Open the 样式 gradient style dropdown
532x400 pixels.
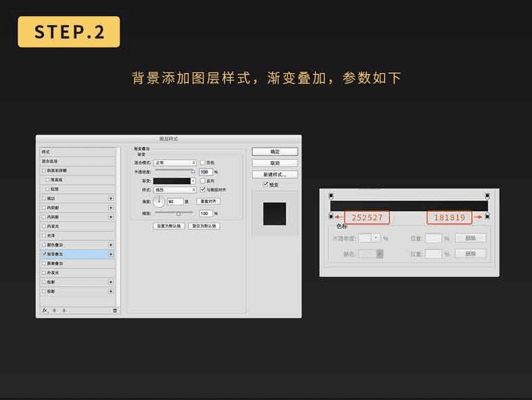174,190
